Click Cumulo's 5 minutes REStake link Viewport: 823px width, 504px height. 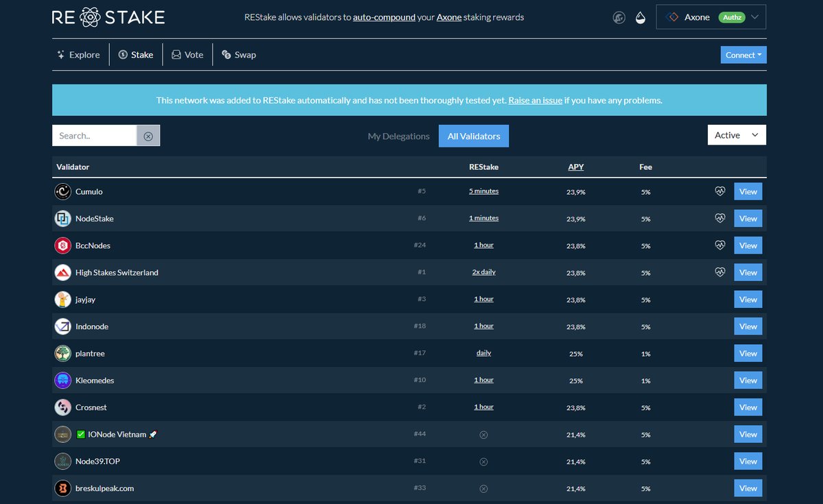(x=484, y=191)
